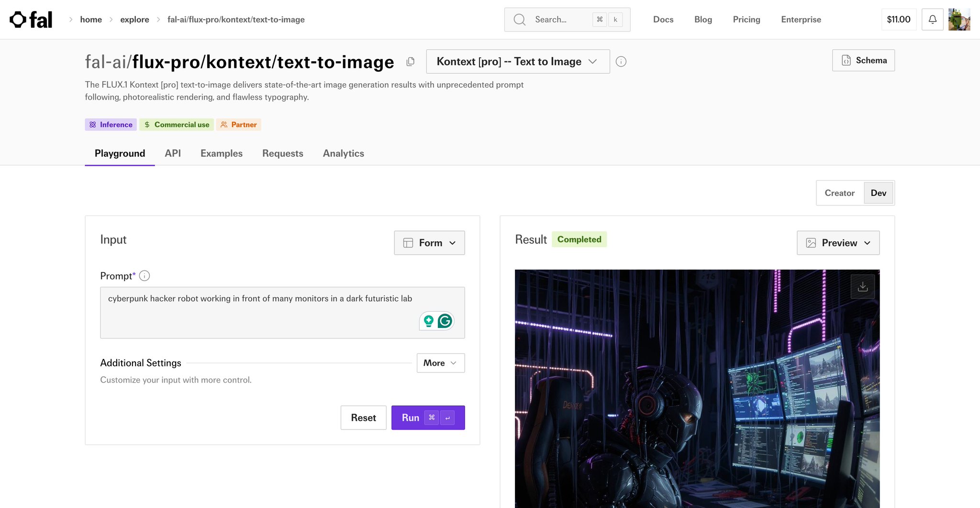Open the Form input mode dropdown

click(429, 243)
